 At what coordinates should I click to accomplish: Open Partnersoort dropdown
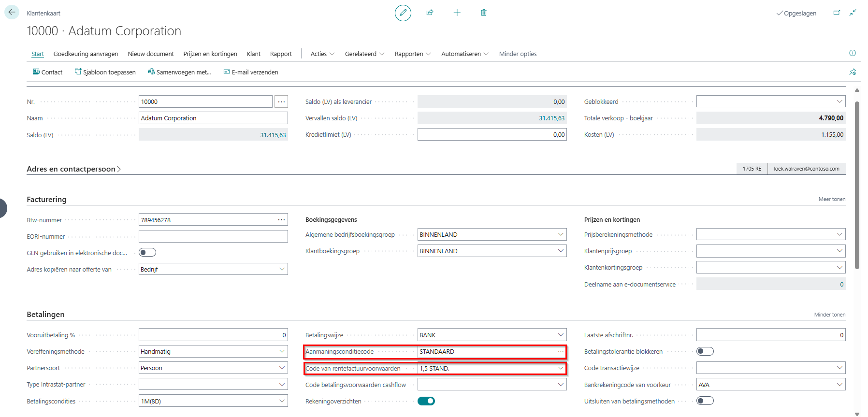pos(282,368)
